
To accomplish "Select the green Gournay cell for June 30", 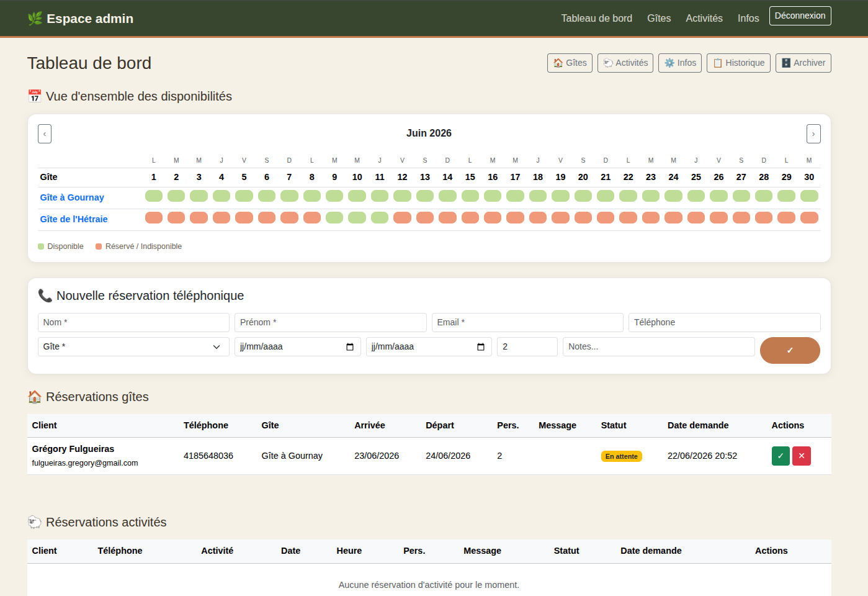I will [809, 196].
